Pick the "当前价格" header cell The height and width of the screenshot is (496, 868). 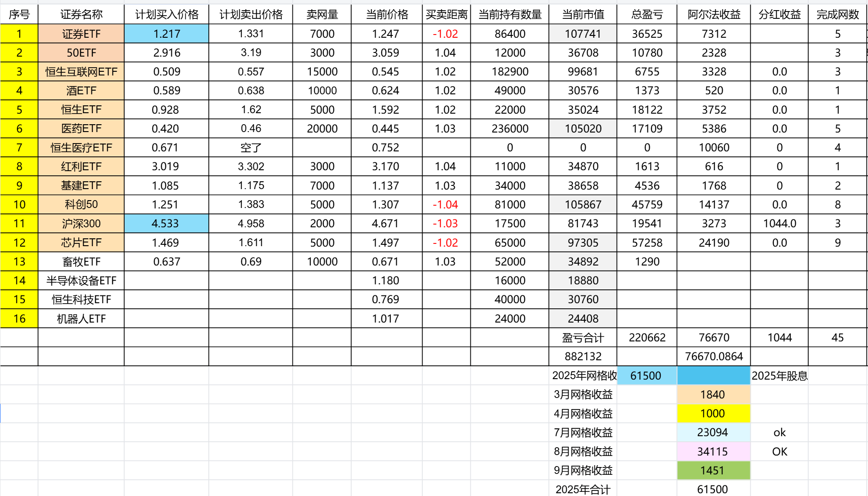point(387,15)
